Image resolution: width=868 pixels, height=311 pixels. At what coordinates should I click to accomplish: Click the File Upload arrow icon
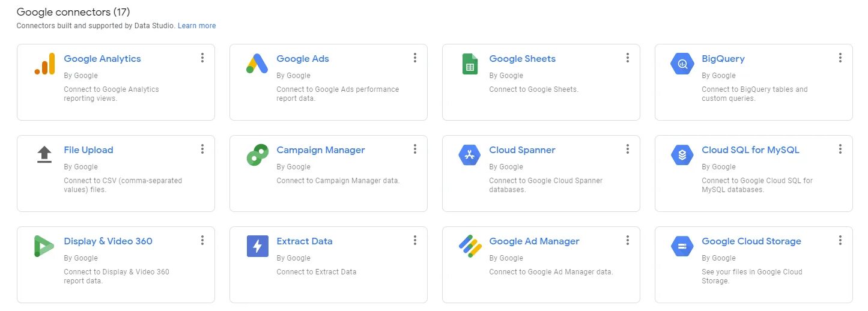44,155
